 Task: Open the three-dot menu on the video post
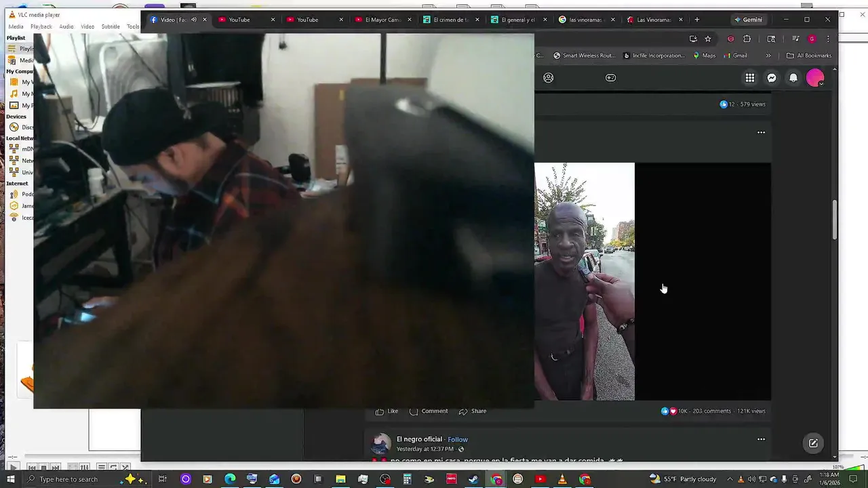[x=761, y=133]
